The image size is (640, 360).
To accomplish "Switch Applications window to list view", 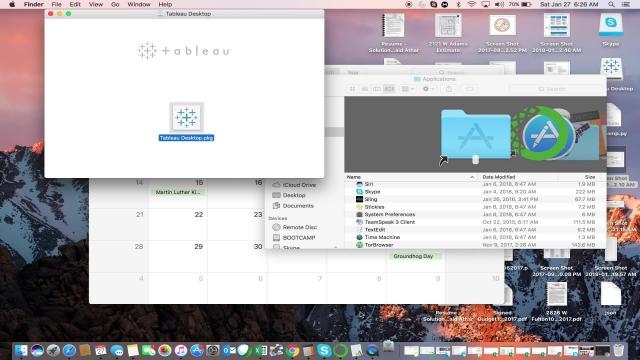I will 364,89.
